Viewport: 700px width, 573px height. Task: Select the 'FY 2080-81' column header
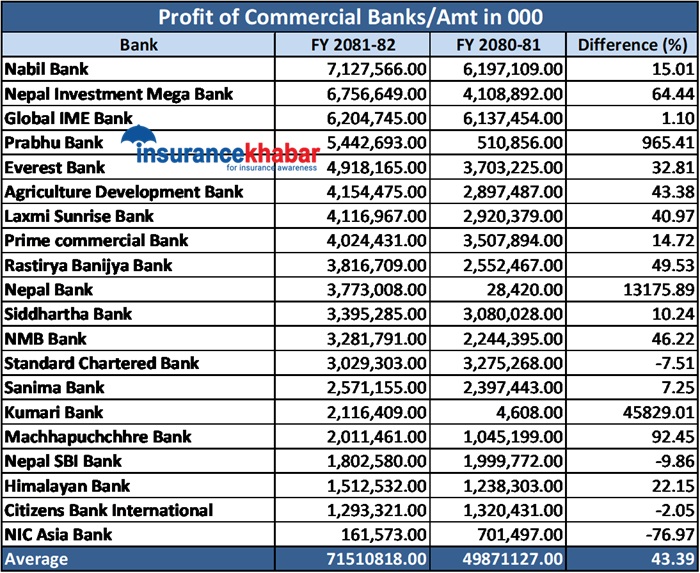(498, 45)
